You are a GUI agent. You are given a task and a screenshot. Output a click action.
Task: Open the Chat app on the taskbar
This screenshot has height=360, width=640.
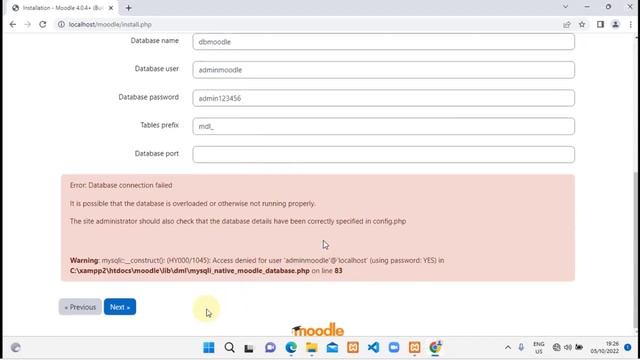click(270, 347)
